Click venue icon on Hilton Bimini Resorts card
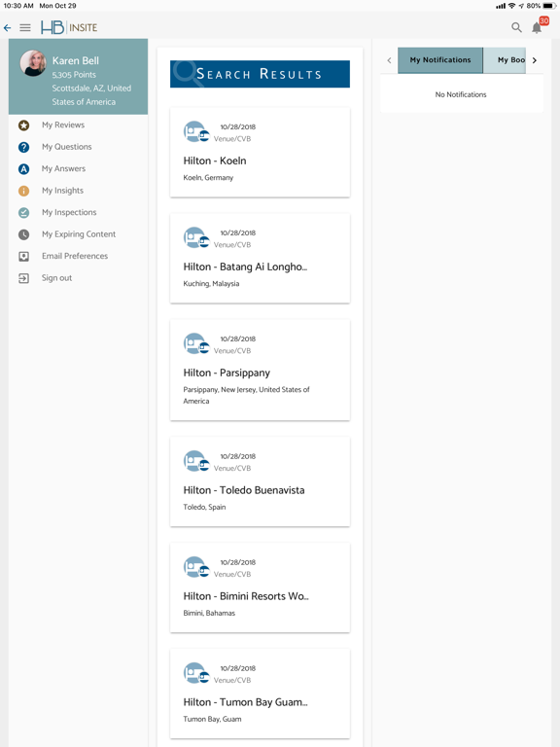This screenshot has height=747, width=560. coord(196,567)
